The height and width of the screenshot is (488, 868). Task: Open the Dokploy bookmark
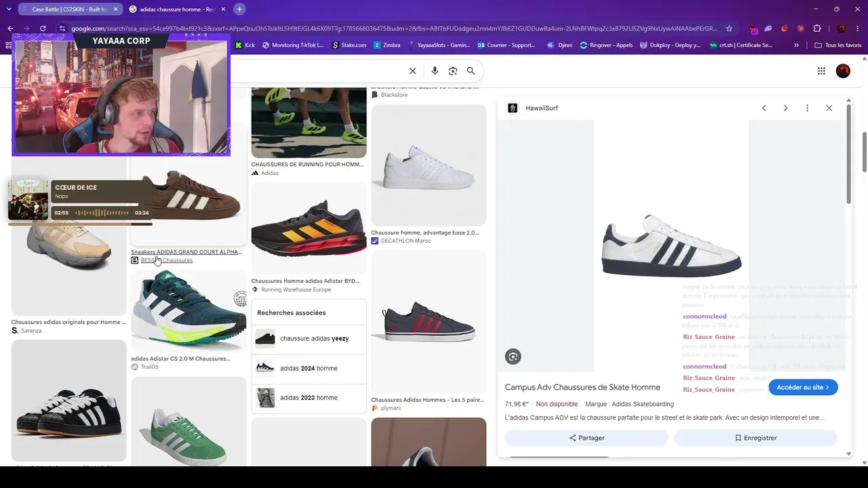pos(669,45)
